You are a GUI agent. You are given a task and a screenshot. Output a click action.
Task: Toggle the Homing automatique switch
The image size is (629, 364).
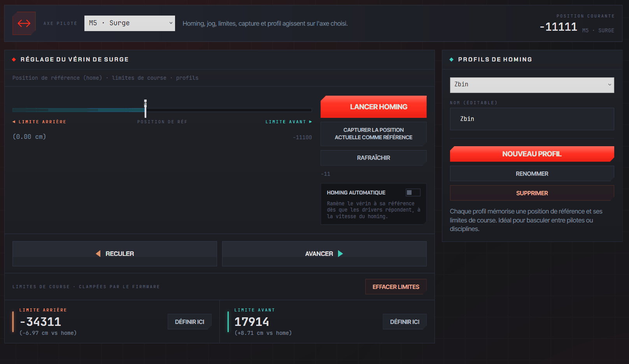[413, 192]
